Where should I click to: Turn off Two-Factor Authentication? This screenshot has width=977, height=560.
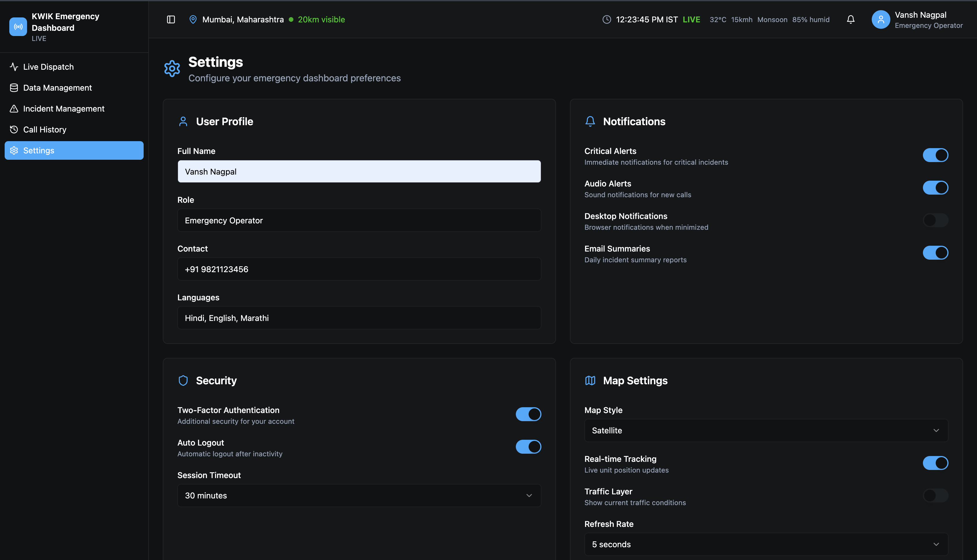pyautogui.click(x=528, y=414)
